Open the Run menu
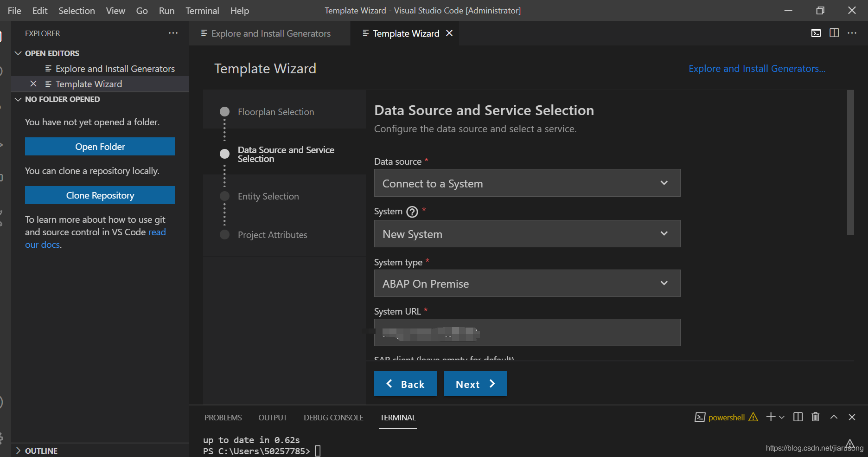Image resolution: width=868 pixels, height=457 pixels. [x=166, y=10]
